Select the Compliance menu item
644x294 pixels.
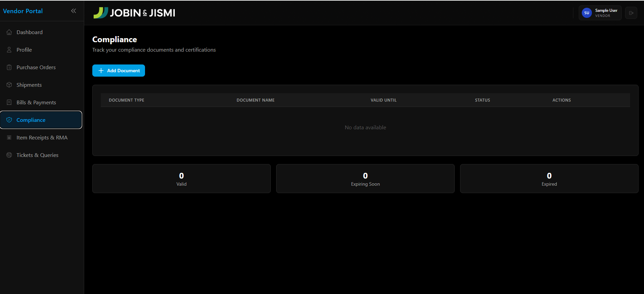coord(41,120)
